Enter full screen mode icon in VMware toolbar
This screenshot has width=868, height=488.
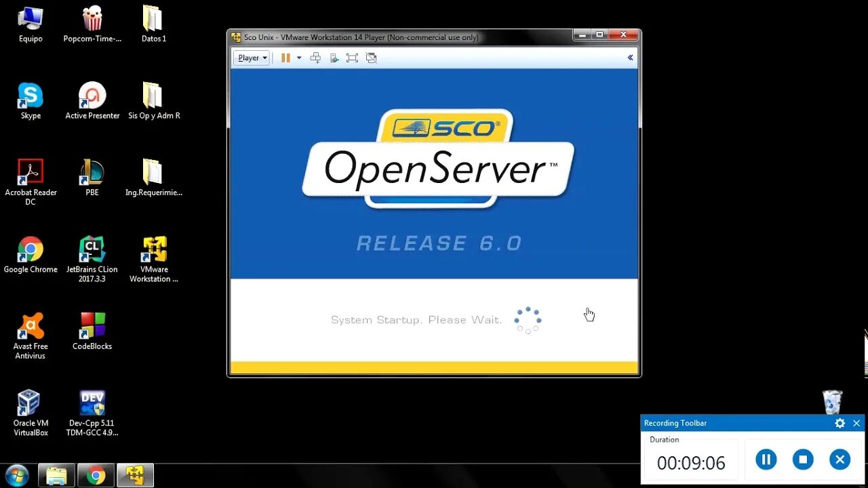352,58
